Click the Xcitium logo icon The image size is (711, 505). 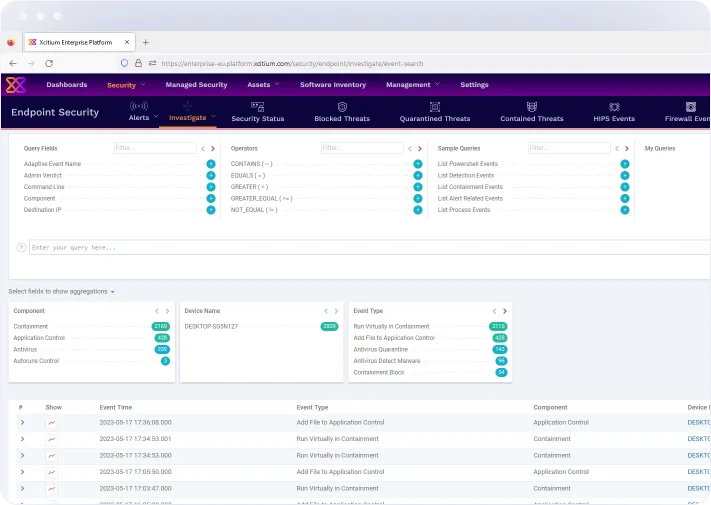pyautogui.click(x=15, y=85)
